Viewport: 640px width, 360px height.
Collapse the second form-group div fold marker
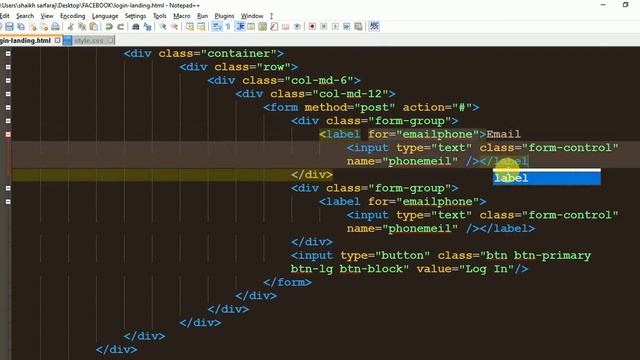click(x=8, y=188)
